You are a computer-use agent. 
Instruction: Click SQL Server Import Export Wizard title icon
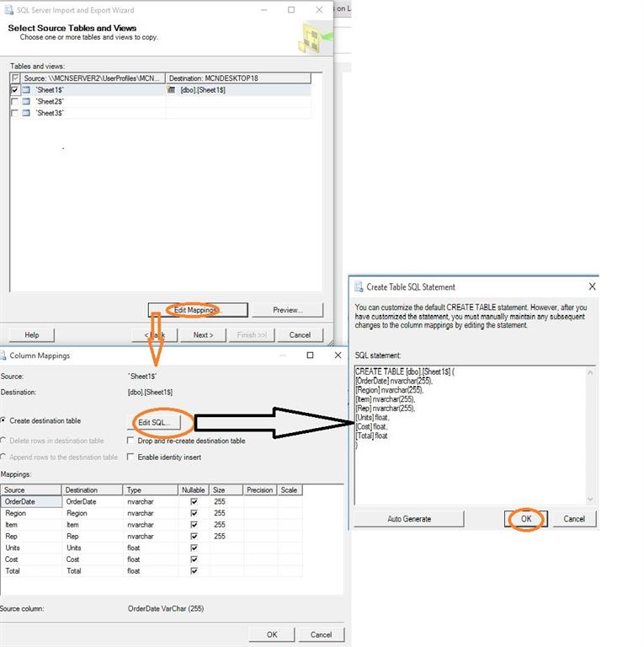tap(8, 10)
